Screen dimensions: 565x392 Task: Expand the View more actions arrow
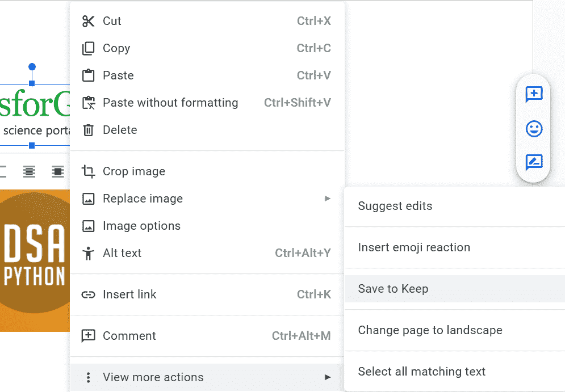[327, 377]
